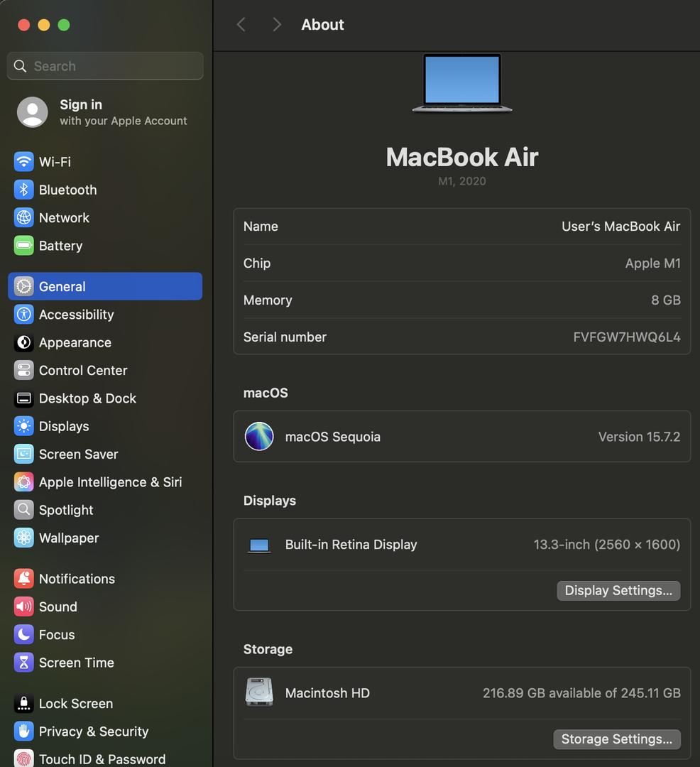Viewport: 700px width, 767px height.
Task: Click the Touch ID & Password icon
Action: click(23, 759)
